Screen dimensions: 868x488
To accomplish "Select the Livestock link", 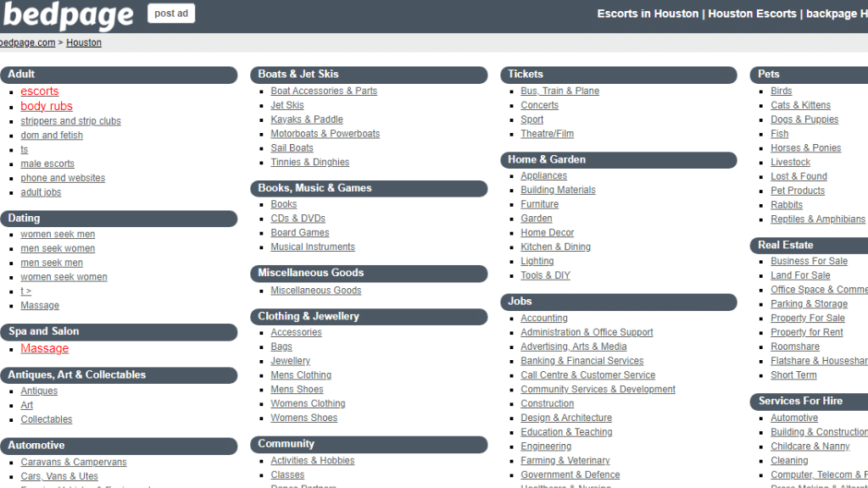I will click(791, 162).
